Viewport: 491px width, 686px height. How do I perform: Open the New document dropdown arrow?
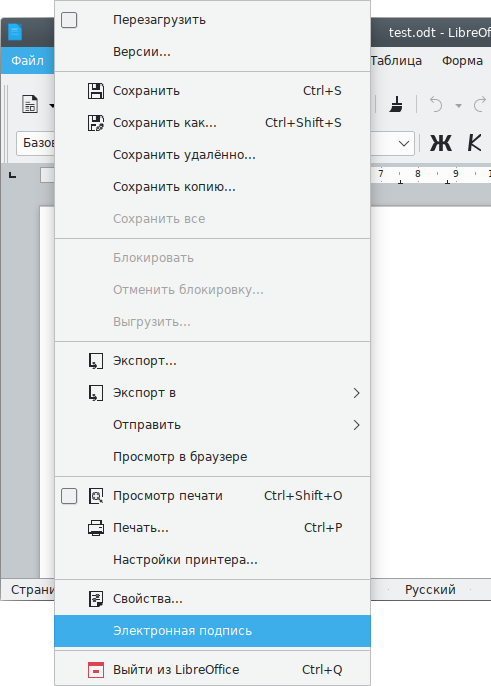pos(52,105)
